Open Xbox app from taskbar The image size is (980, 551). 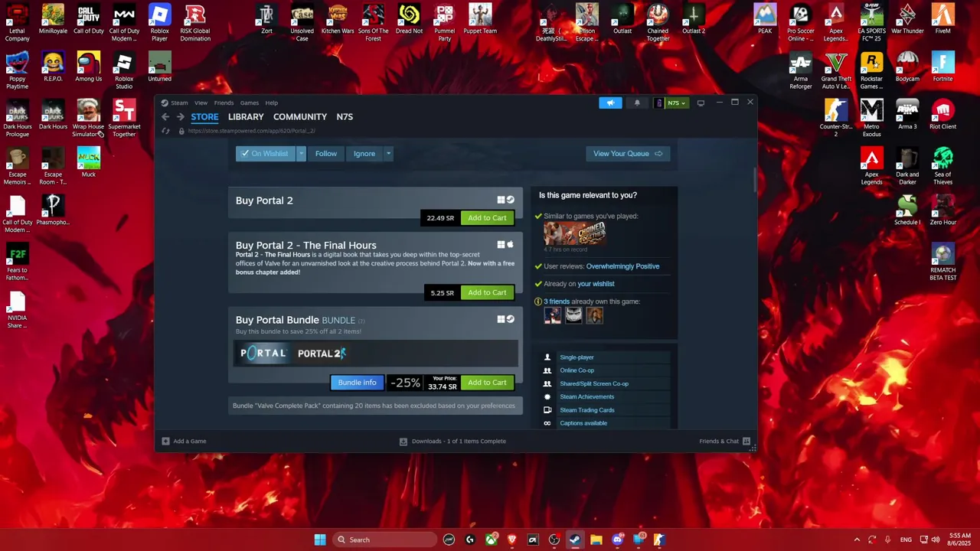pyautogui.click(x=491, y=540)
